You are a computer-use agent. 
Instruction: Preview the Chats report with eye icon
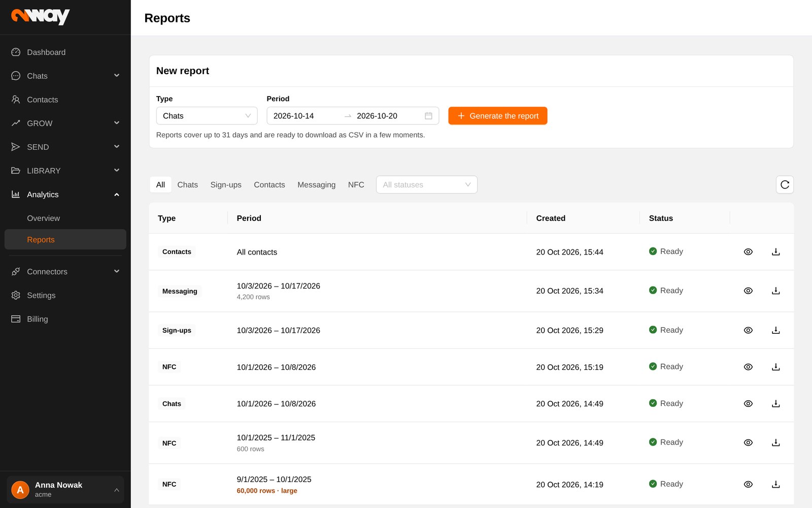pyautogui.click(x=748, y=404)
